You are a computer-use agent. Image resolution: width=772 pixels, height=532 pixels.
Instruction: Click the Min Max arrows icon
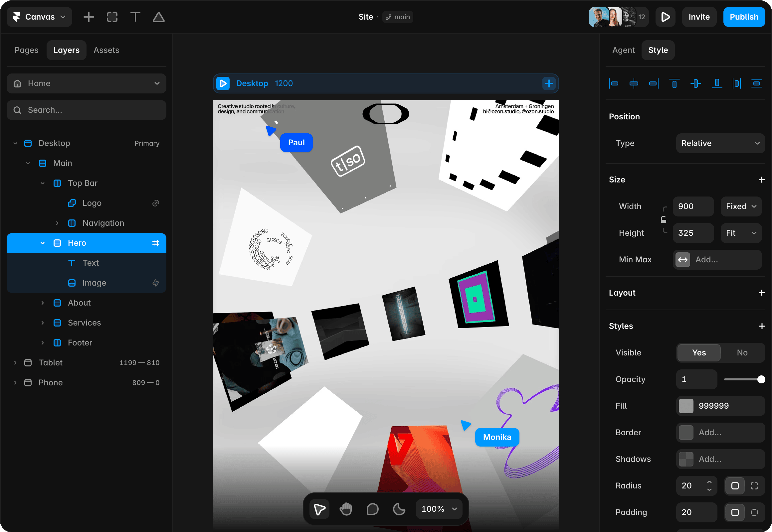click(682, 260)
